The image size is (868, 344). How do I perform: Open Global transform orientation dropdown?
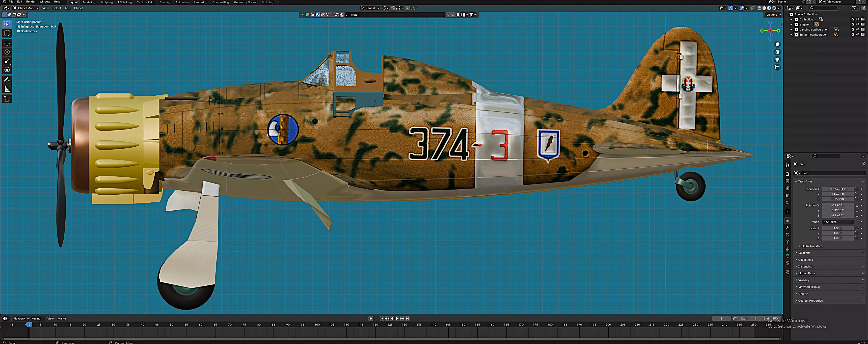[x=370, y=8]
